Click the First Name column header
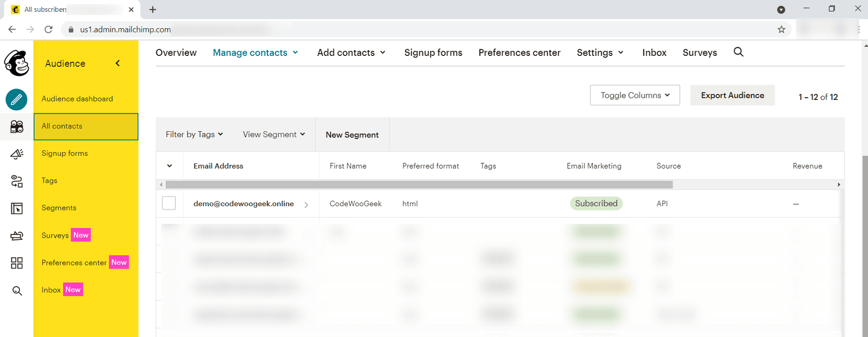 tap(348, 166)
